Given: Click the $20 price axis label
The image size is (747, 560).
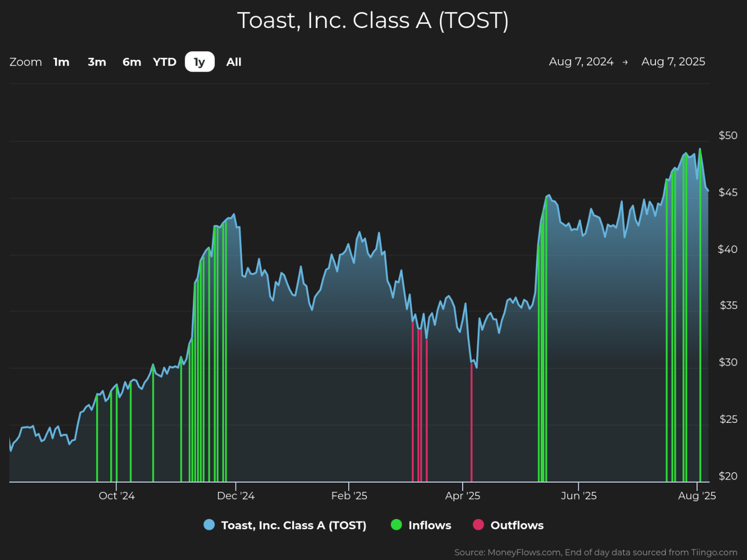Looking at the screenshot, I should click(x=728, y=476).
